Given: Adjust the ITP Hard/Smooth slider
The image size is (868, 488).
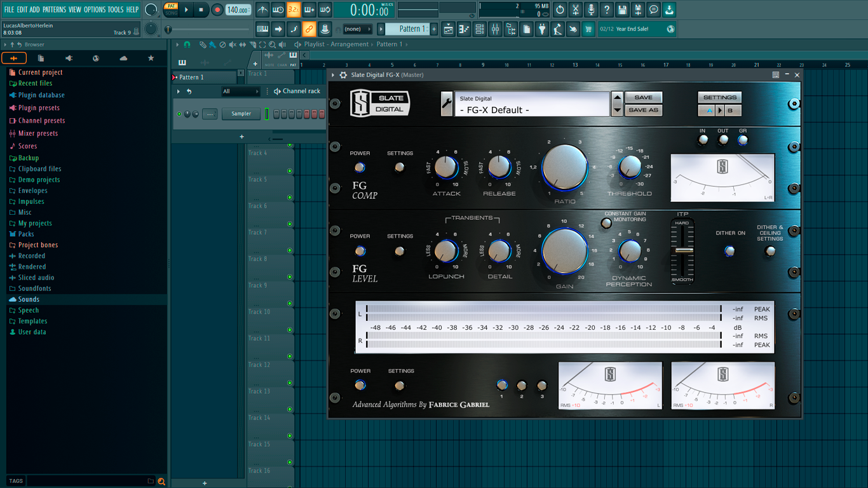Looking at the screenshot, I should [x=684, y=250].
